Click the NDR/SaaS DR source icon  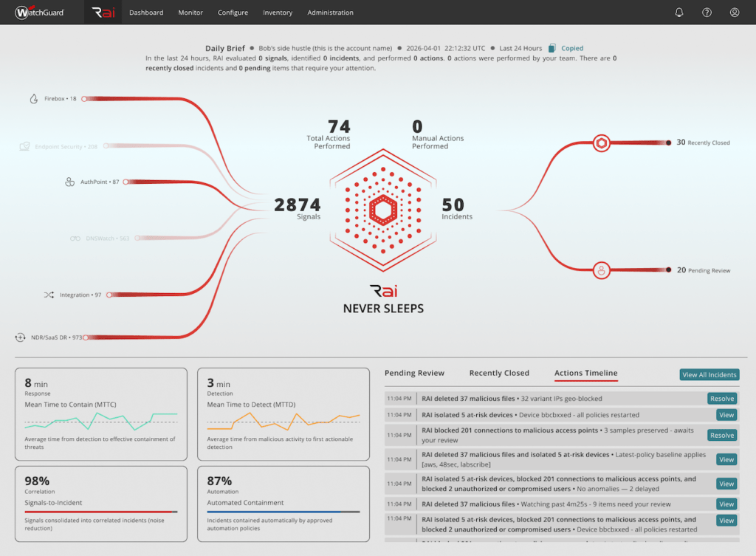[x=20, y=337]
